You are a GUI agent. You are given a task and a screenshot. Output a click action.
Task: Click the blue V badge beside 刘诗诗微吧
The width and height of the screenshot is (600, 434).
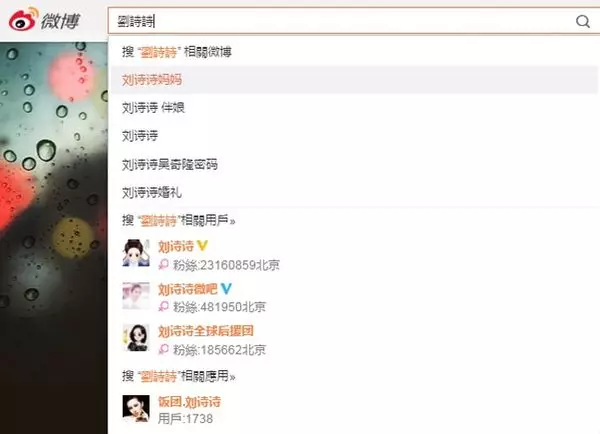(x=226, y=288)
